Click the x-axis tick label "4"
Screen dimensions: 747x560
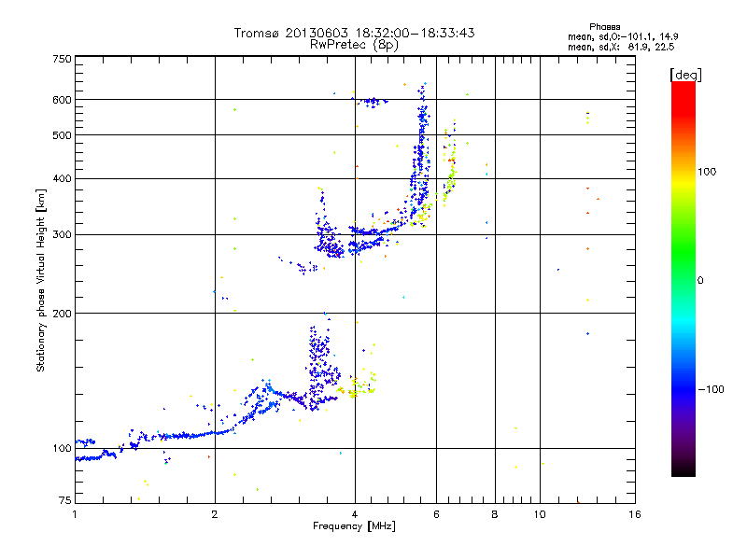click(x=355, y=514)
